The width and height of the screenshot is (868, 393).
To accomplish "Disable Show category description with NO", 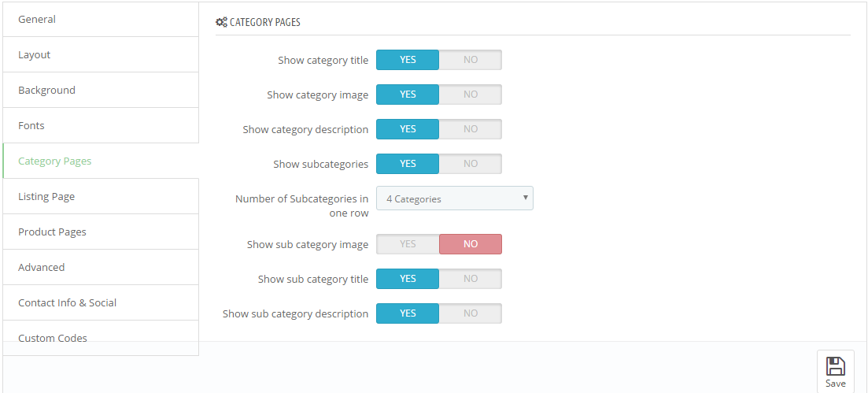I will [471, 129].
